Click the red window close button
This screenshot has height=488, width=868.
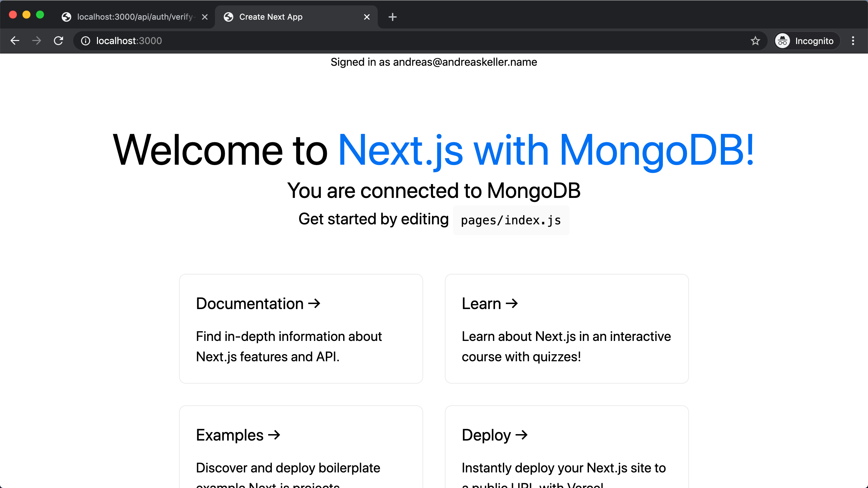pyautogui.click(x=13, y=15)
